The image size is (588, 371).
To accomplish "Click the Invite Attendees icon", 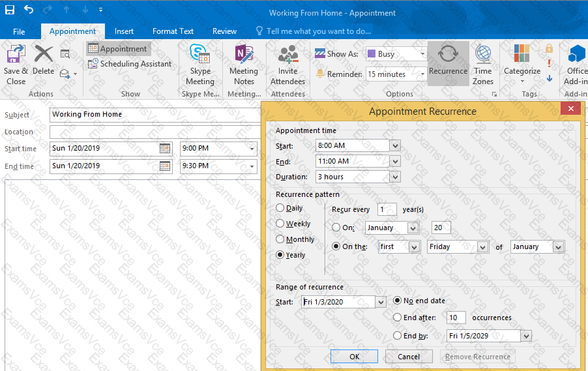I will point(287,54).
